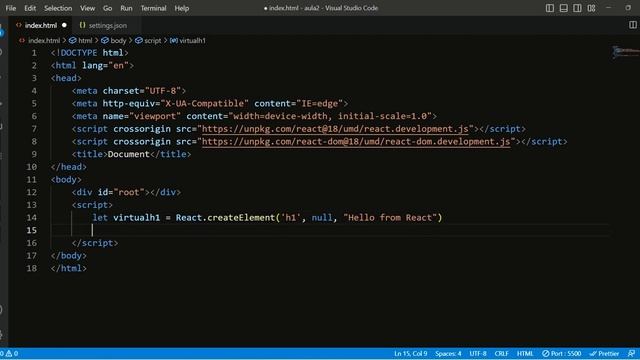
Task: Click the Prettier status bar item
Action: pos(604,353)
